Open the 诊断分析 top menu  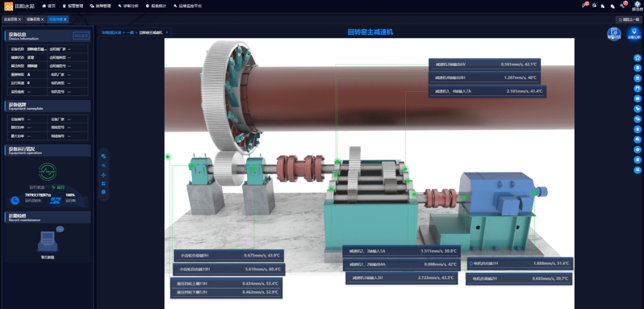click(x=128, y=6)
